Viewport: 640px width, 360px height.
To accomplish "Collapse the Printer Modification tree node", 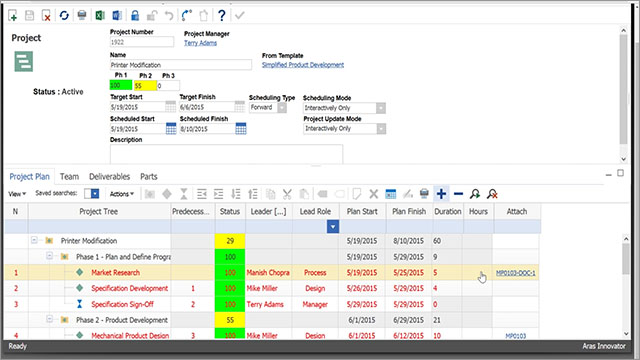I will click(x=34, y=240).
